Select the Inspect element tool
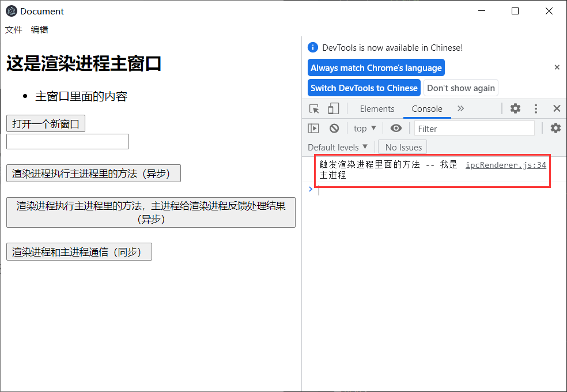Viewport: 567px width, 392px height. pos(313,108)
